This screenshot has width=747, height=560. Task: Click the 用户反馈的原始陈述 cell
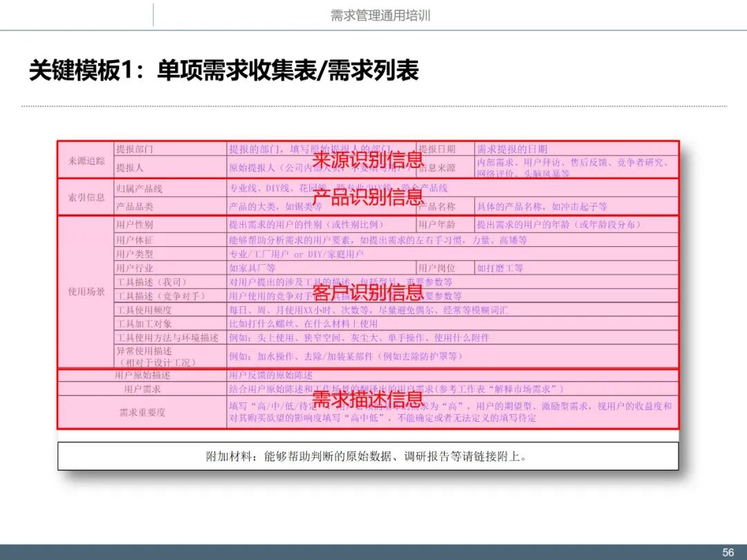(452, 375)
